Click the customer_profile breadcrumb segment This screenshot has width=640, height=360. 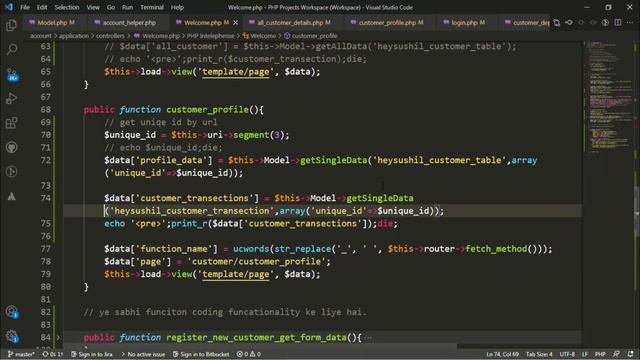(311, 36)
